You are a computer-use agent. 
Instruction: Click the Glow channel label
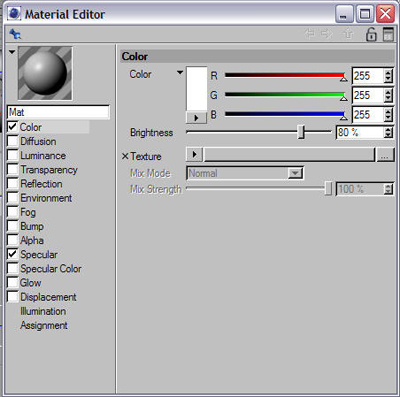click(x=30, y=283)
